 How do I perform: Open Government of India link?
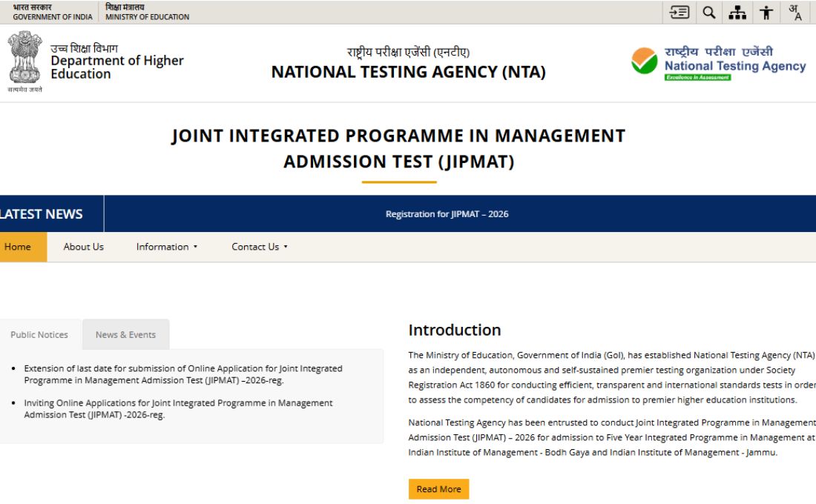coord(52,12)
